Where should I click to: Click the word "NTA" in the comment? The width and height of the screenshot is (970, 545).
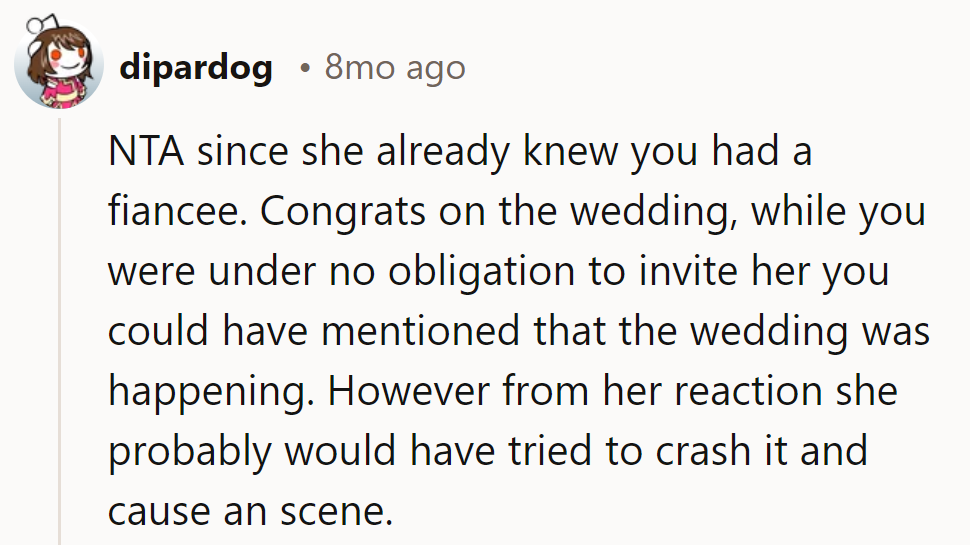[146, 153]
